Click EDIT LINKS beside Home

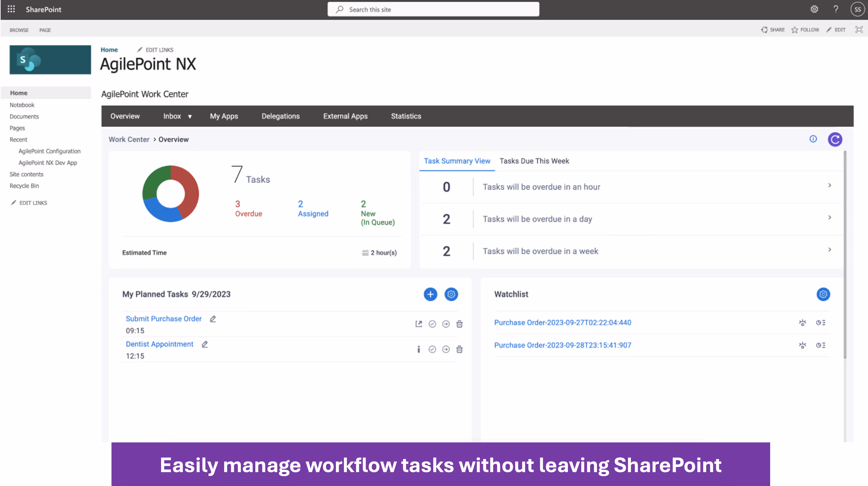(x=155, y=50)
